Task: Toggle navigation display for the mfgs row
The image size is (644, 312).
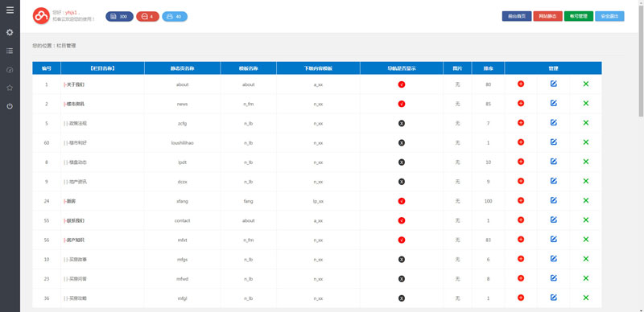Action: click(402, 260)
